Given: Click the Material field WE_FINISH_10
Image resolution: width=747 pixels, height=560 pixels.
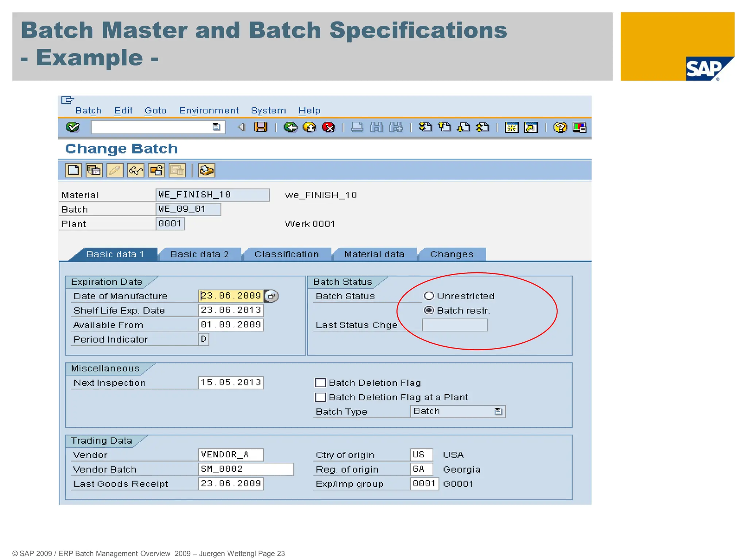Looking at the screenshot, I should click(x=213, y=195).
